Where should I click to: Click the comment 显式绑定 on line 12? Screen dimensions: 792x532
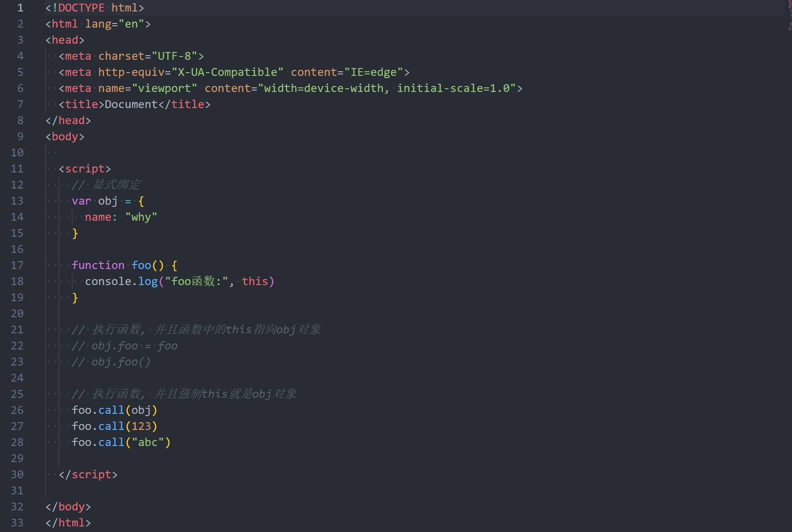point(106,185)
